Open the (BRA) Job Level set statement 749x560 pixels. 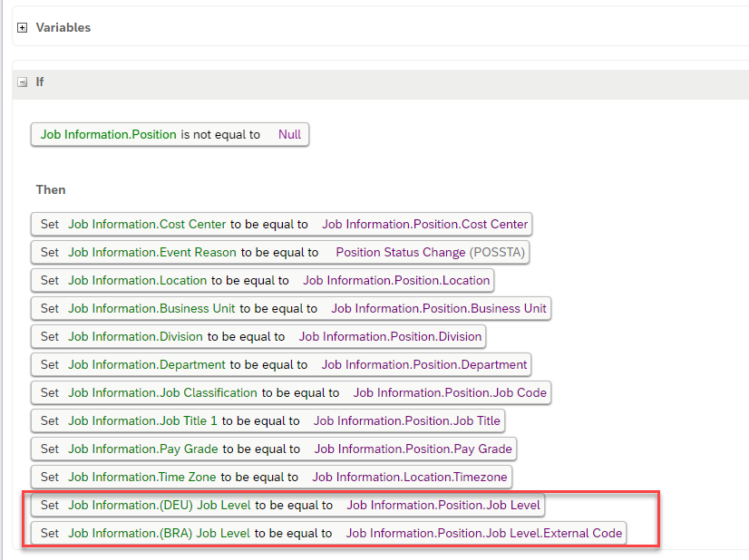click(328, 534)
